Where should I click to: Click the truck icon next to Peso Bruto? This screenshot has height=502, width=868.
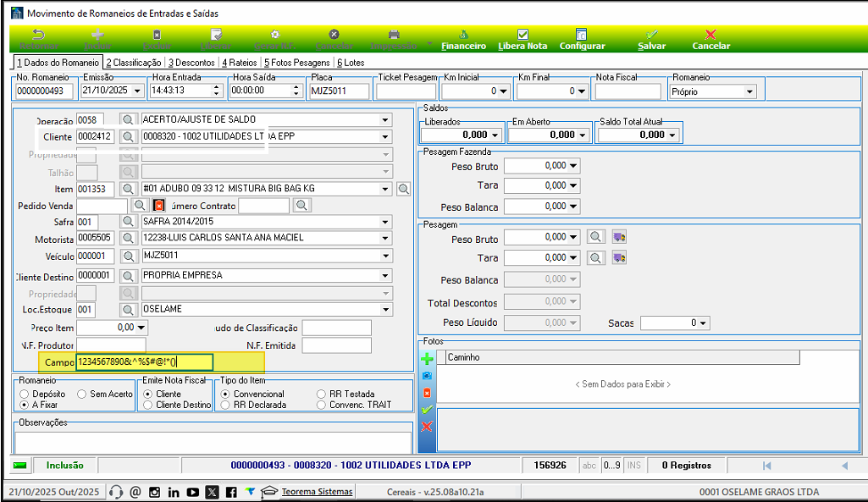619,238
